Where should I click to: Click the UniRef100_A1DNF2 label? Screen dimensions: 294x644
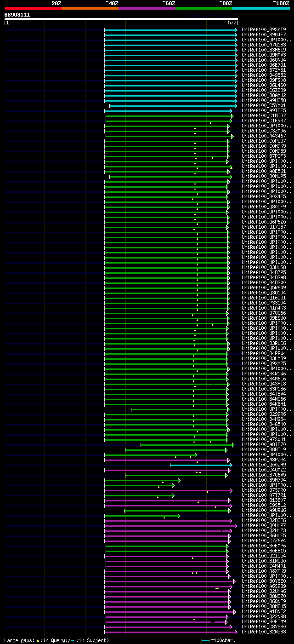pos(264,611)
